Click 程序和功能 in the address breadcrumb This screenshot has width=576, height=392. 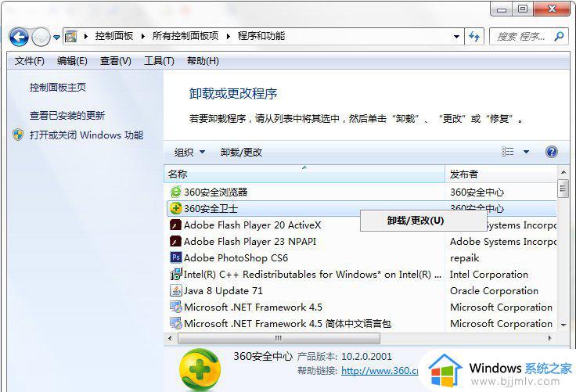click(x=261, y=36)
